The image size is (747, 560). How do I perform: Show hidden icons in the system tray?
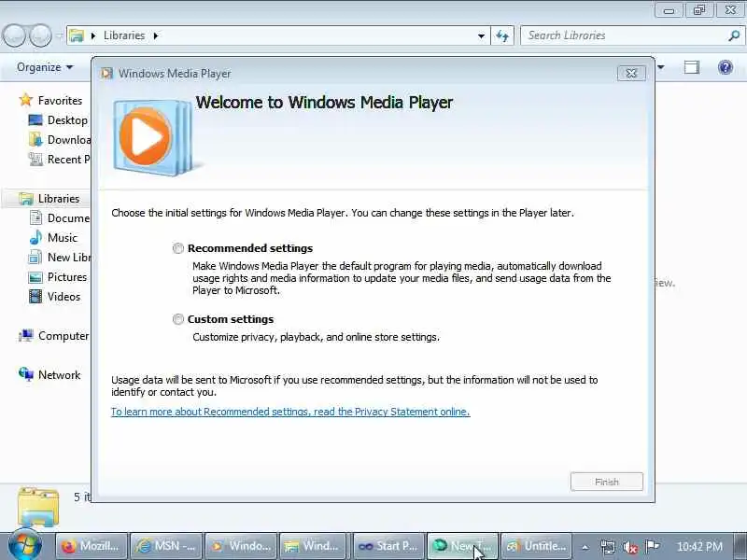pos(585,547)
